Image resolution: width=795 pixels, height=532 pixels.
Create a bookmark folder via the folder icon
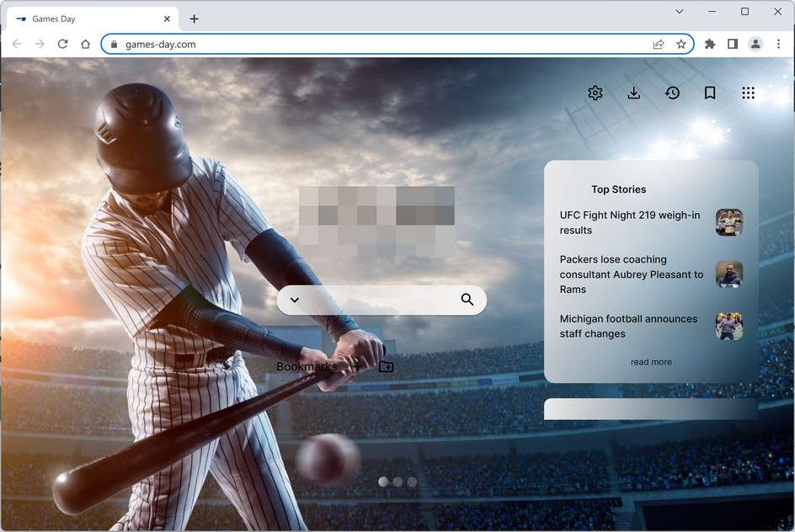click(x=386, y=366)
